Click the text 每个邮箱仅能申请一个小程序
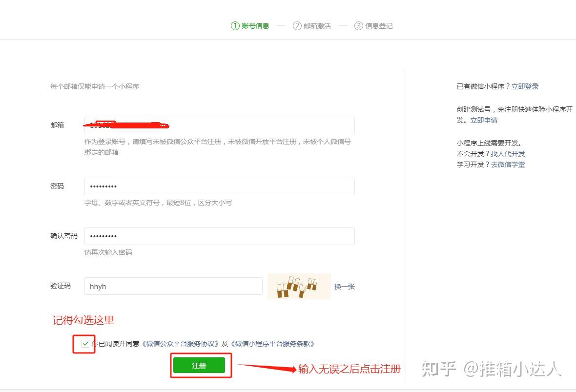This screenshot has height=392, width=576. tap(95, 86)
